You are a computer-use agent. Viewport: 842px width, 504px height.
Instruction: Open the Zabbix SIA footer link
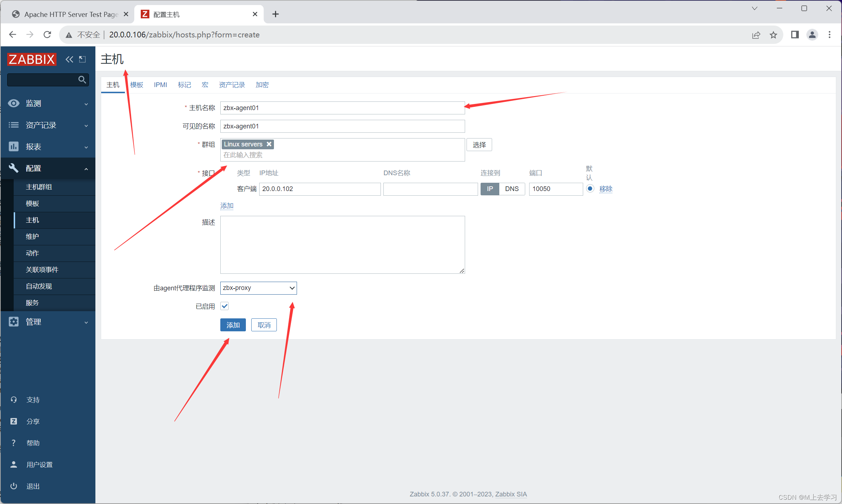pyautogui.click(x=511, y=494)
